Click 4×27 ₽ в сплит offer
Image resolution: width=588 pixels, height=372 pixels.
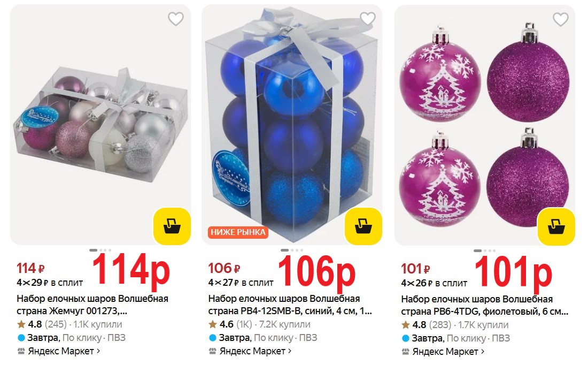tap(241, 283)
